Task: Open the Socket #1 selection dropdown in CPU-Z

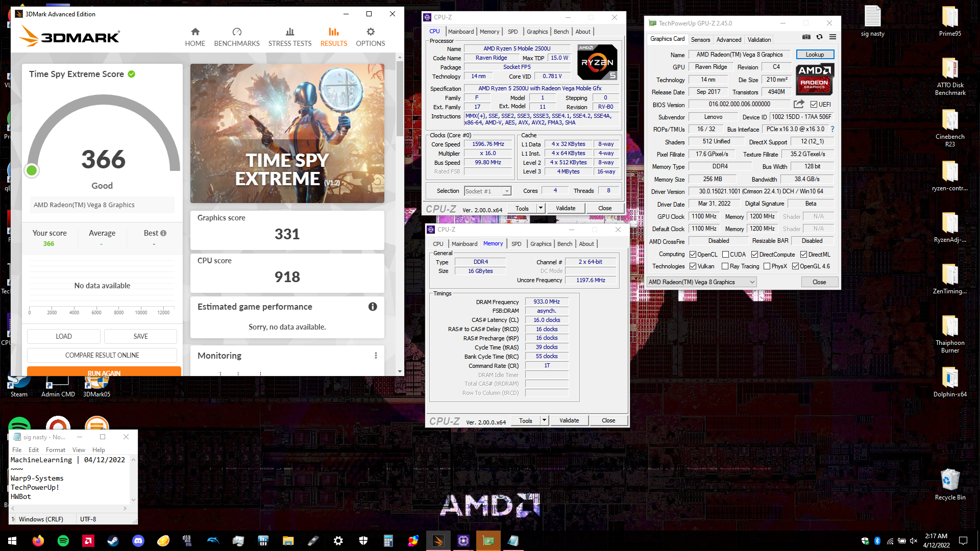Action: pyautogui.click(x=487, y=191)
